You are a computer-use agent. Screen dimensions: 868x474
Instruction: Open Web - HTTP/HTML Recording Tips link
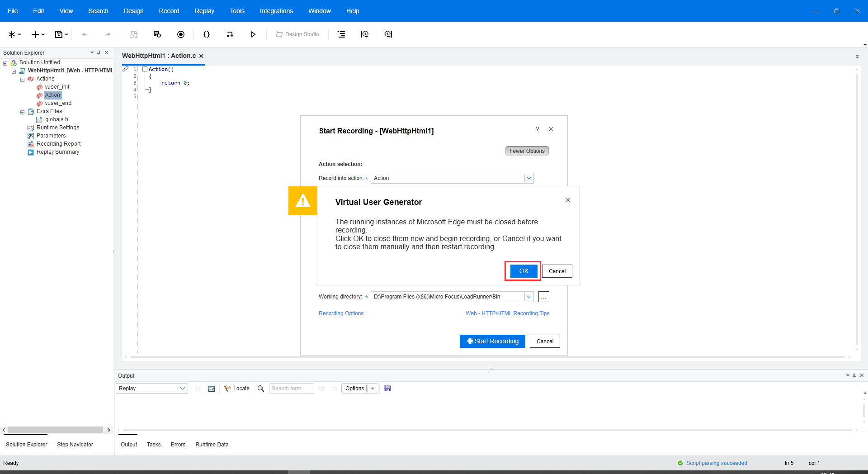tap(508, 313)
